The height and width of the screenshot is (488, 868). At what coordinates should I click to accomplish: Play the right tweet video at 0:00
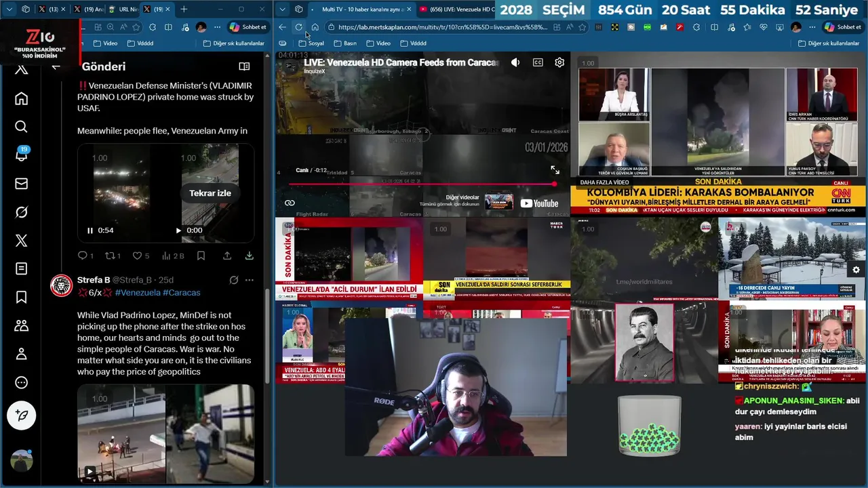point(178,230)
